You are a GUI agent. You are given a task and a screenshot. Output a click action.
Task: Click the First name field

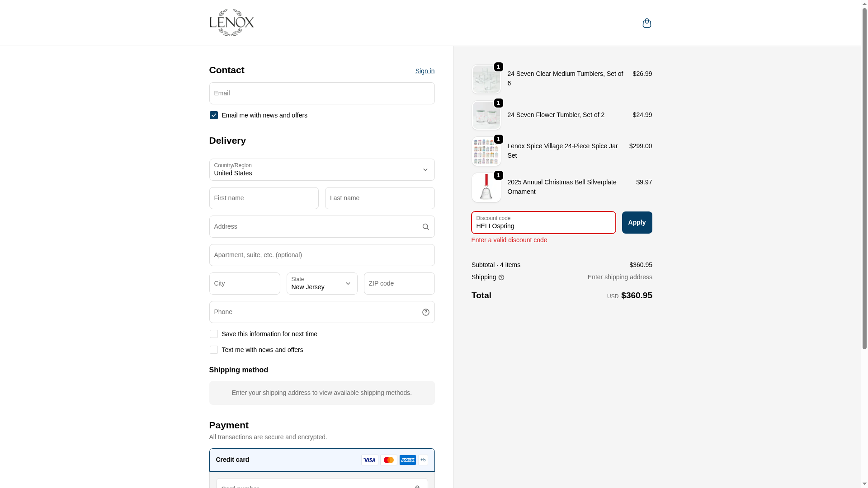pos(264,198)
